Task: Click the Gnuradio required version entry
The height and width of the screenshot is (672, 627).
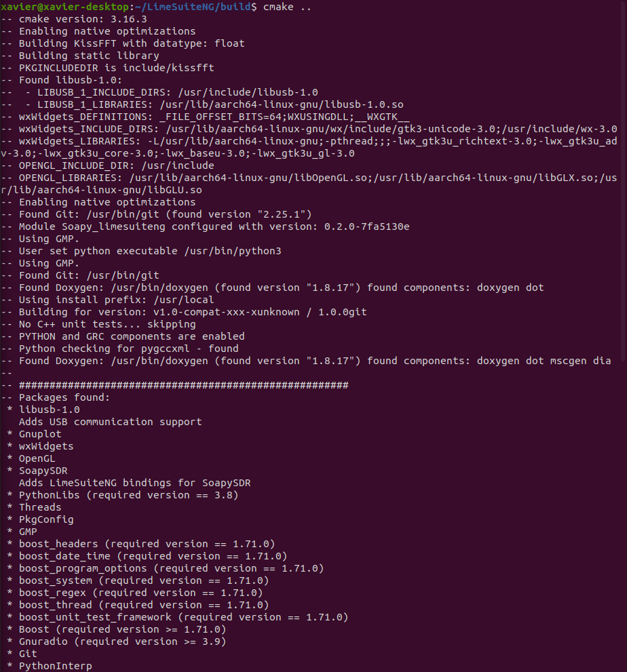Action: point(122,641)
